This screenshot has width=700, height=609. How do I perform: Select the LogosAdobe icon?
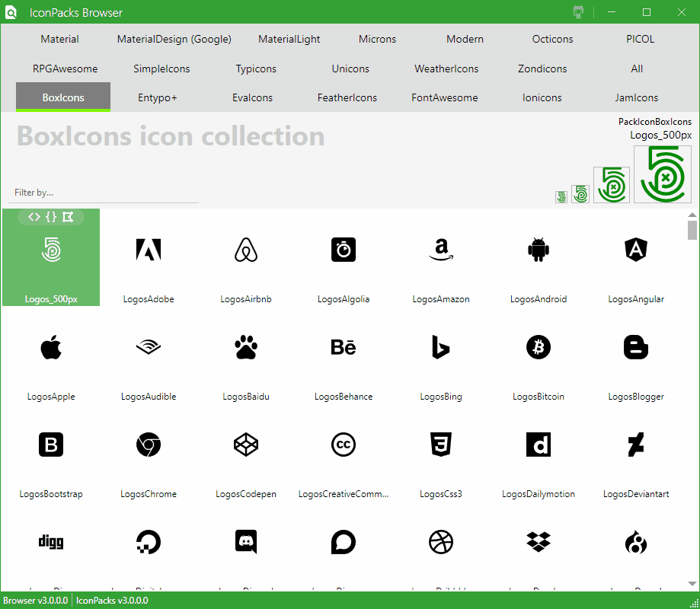149,250
